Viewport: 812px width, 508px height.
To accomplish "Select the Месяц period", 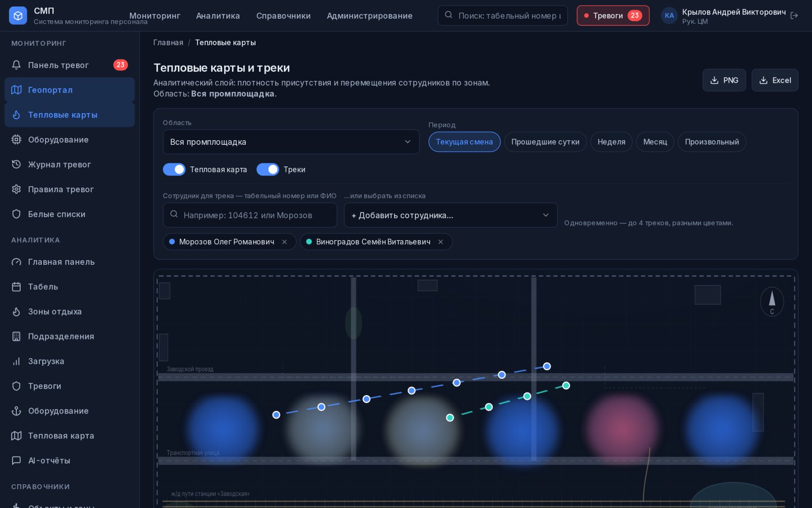I will 655,142.
